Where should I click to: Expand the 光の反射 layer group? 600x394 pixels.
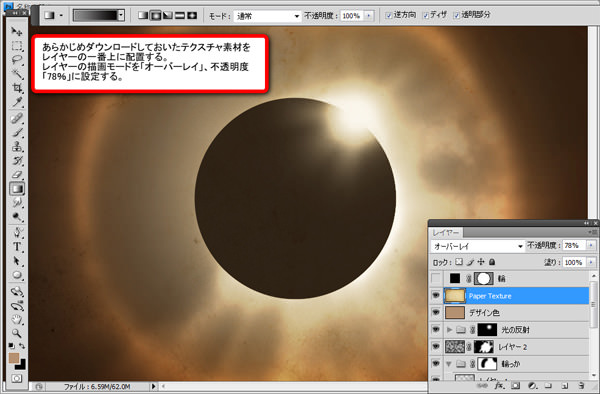pos(449,329)
